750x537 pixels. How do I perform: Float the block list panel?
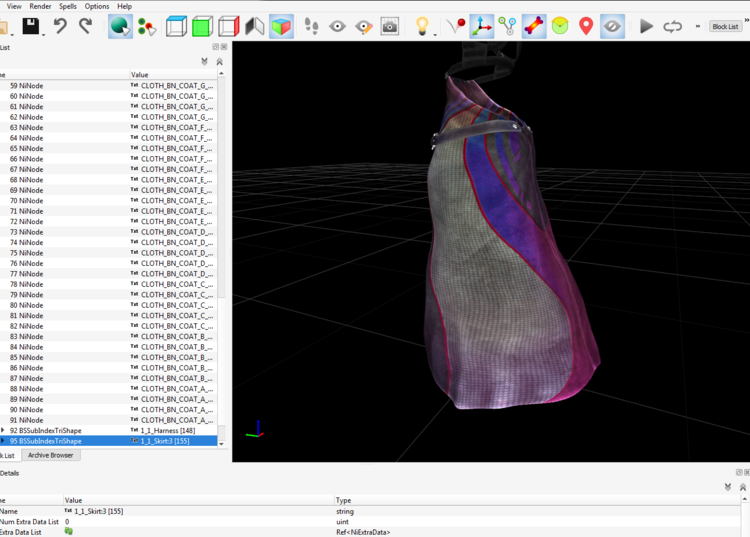tap(216, 47)
